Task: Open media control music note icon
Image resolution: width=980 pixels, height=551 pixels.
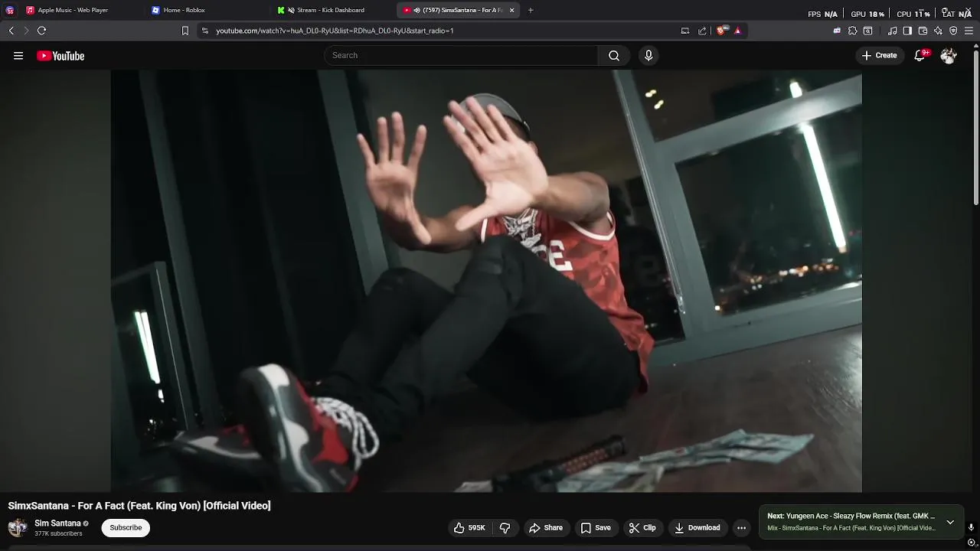Action: coord(892,31)
